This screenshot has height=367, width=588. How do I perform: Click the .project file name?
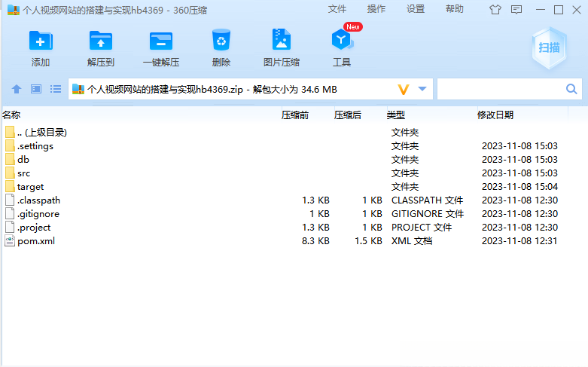pyautogui.click(x=34, y=228)
